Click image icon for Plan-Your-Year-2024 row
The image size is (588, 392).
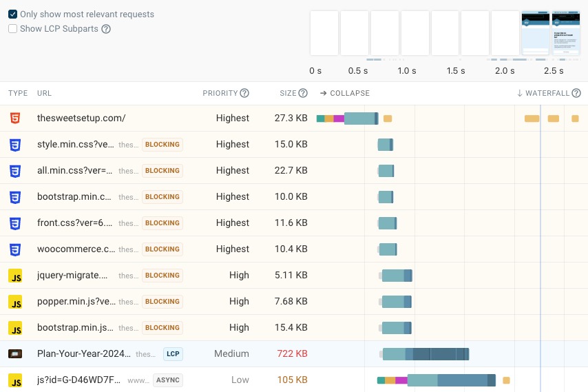pyautogui.click(x=15, y=353)
